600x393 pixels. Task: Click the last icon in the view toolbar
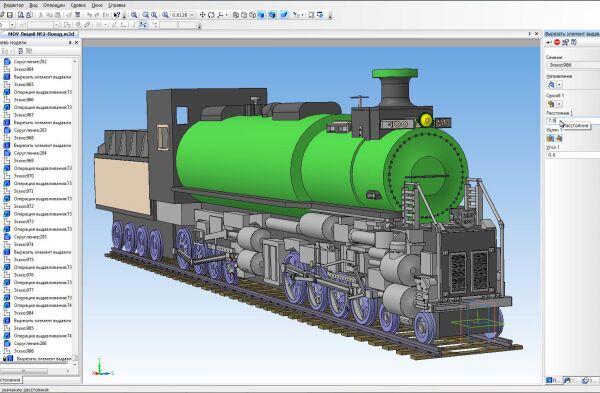pos(320,15)
